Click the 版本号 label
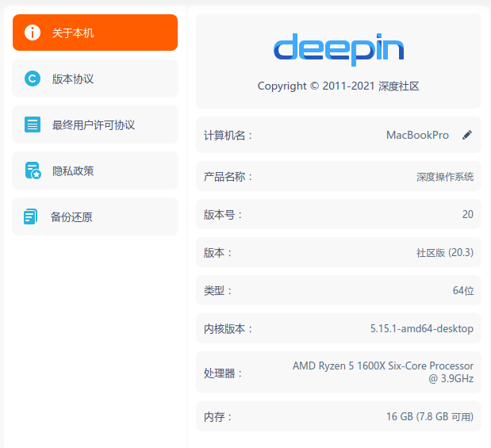 tap(223, 215)
